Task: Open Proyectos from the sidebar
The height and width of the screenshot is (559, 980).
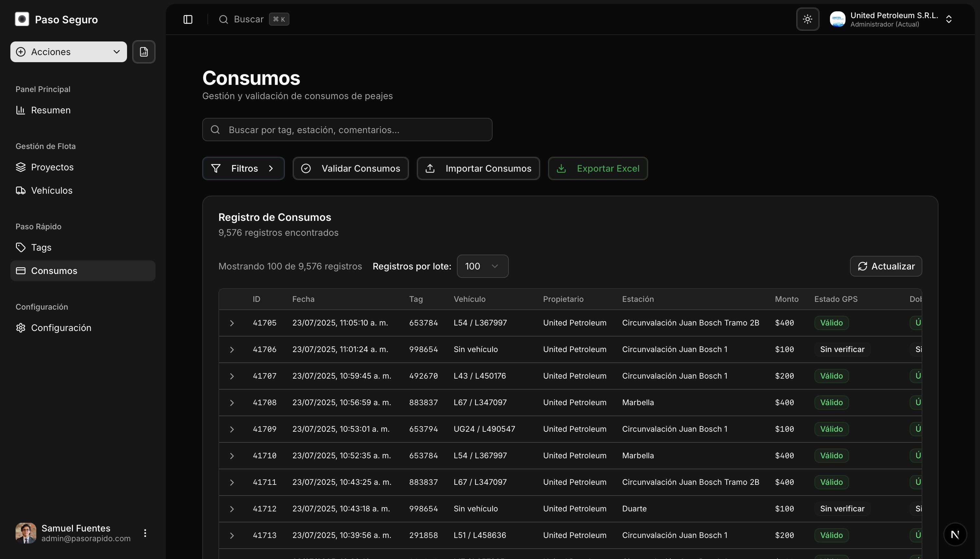Action: click(52, 167)
